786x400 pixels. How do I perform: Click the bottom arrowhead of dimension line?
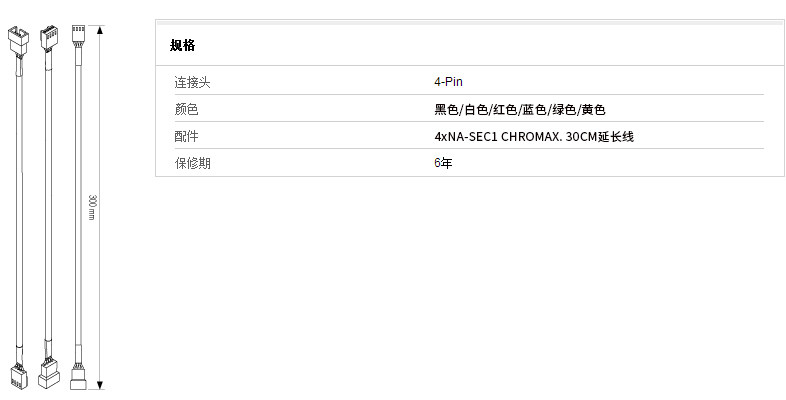click(x=100, y=386)
